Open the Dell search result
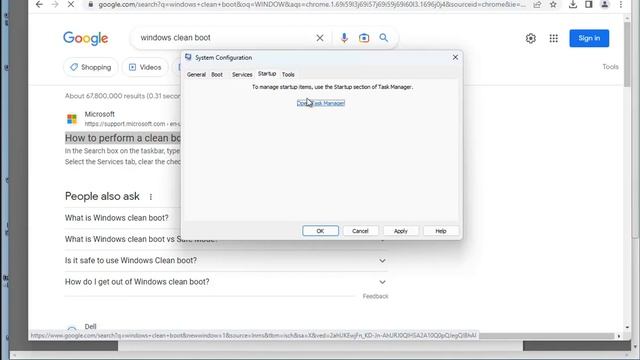 90,327
